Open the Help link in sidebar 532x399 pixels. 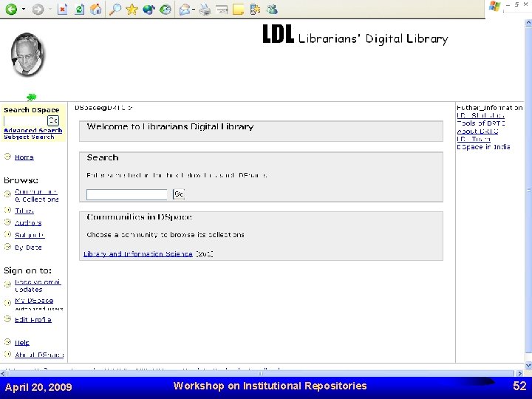[22, 343]
